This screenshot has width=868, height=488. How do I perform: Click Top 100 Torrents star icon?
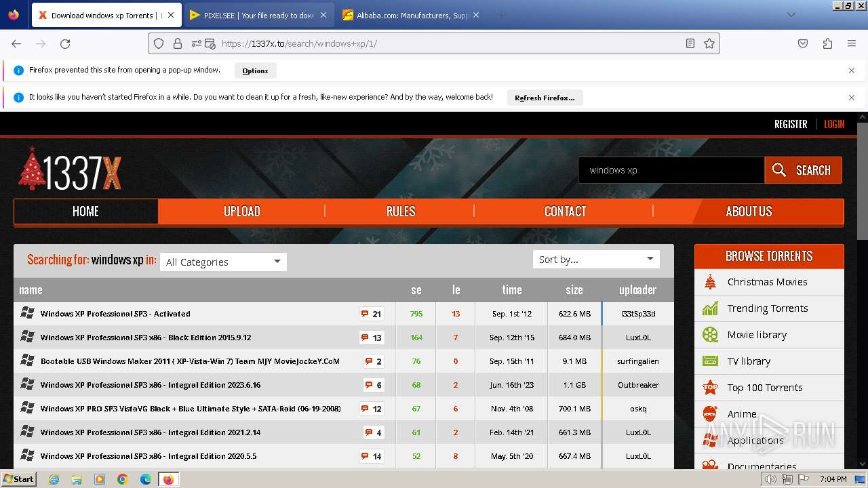click(710, 388)
